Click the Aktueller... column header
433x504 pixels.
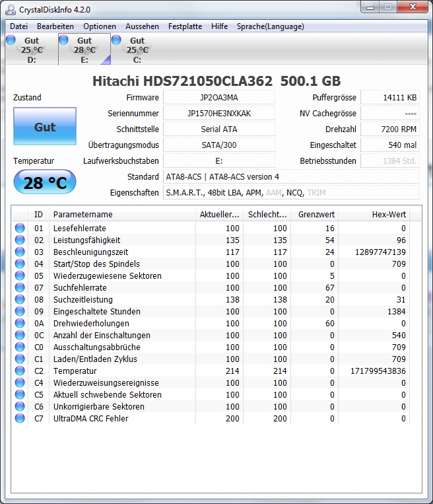219,215
